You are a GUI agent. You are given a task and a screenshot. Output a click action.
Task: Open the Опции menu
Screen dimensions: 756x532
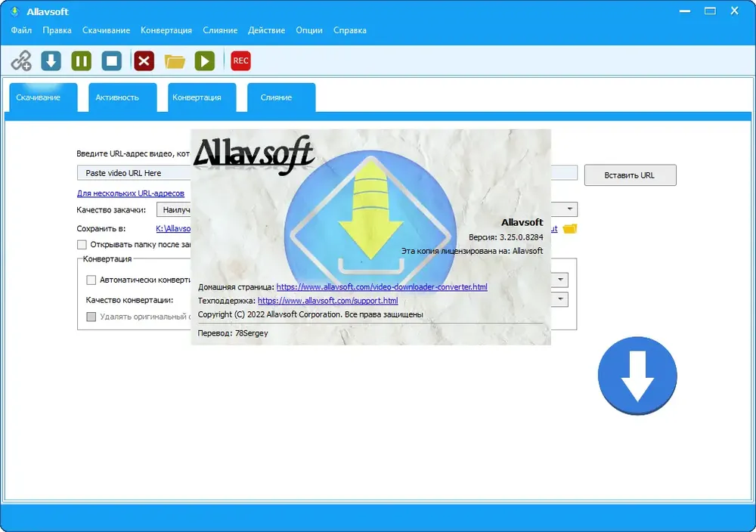[309, 30]
